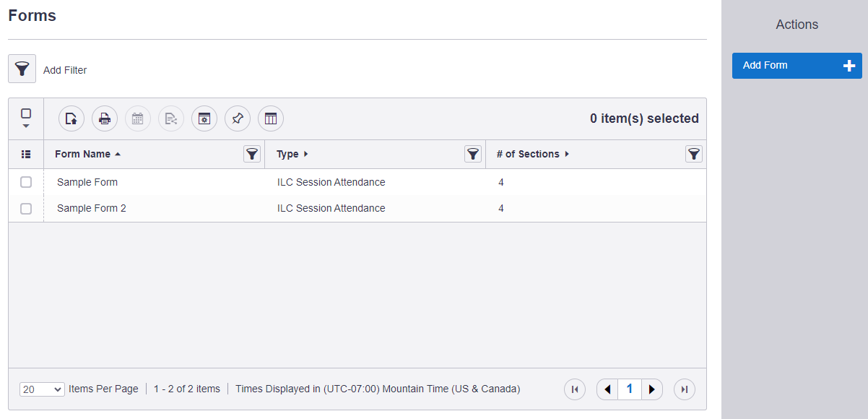Screen dimensions: 868x419
Task: Open the column chooser table icon
Action: (271, 118)
